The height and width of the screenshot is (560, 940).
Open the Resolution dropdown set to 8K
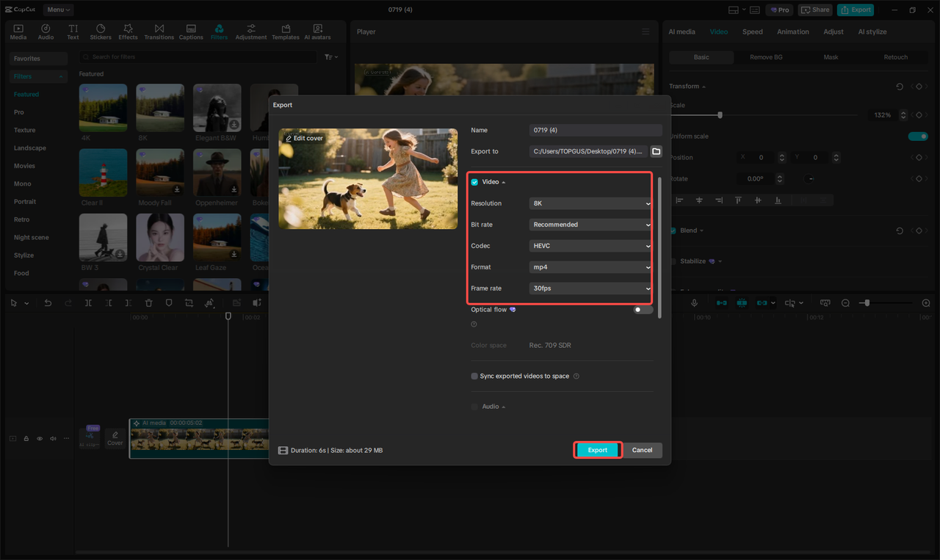point(590,203)
